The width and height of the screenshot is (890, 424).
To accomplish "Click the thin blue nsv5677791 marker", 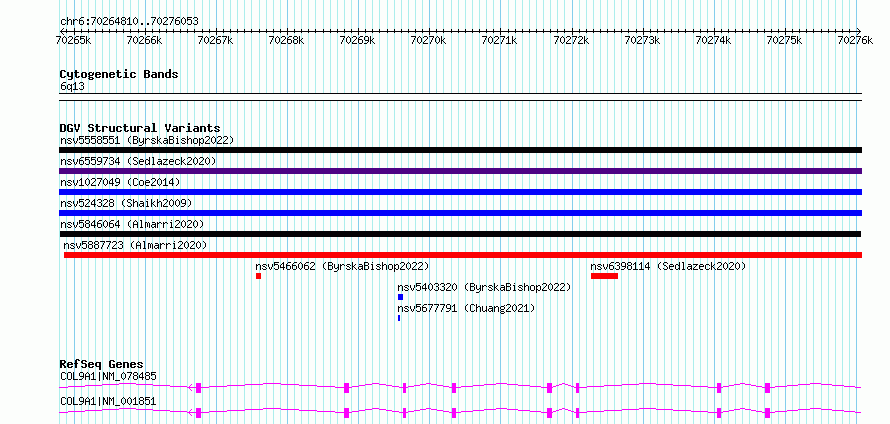I will [399, 318].
